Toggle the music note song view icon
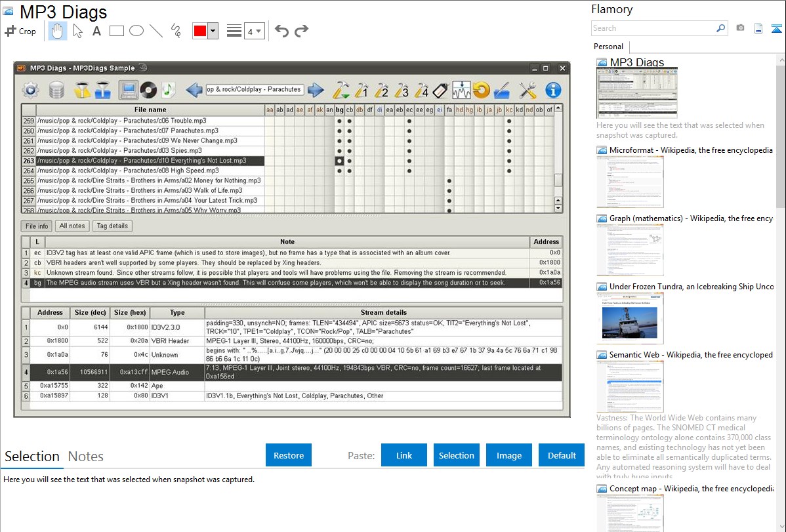This screenshot has width=786, height=532. (168, 91)
